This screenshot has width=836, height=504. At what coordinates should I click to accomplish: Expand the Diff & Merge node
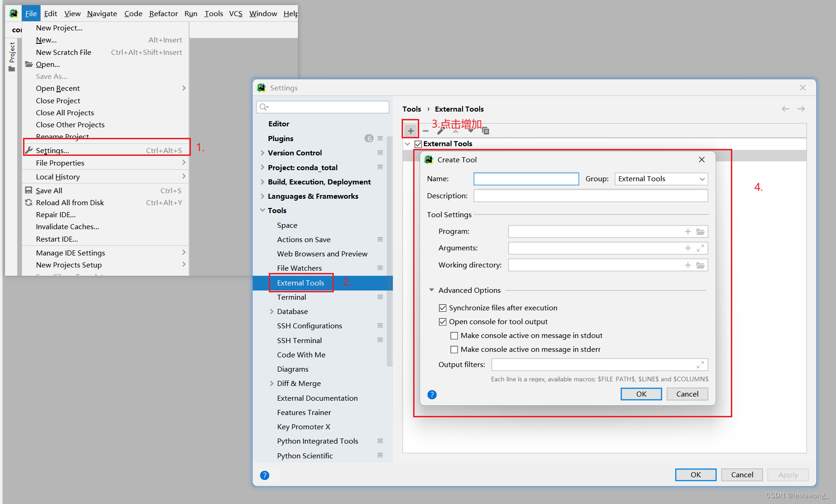coord(272,383)
